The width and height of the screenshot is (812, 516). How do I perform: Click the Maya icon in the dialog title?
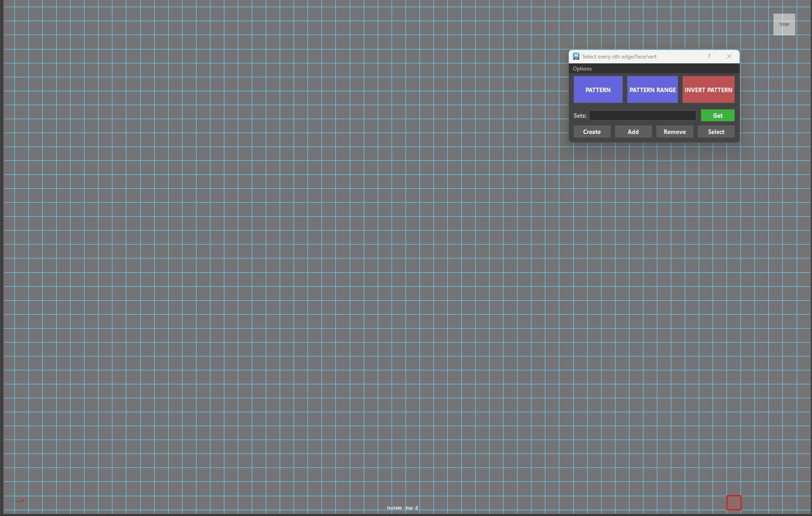coord(576,56)
